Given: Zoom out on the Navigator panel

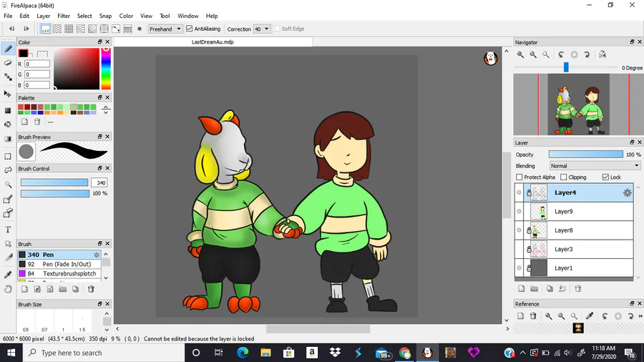Looking at the screenshot, I should click(533, 54).
